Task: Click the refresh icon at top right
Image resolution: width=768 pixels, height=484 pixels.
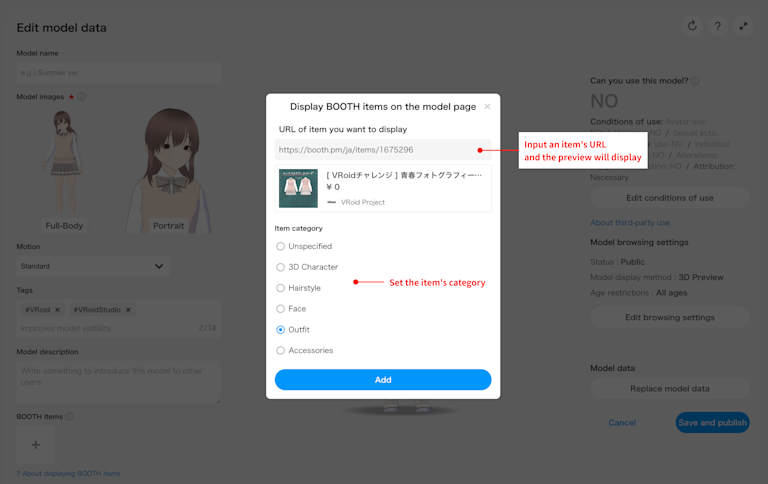Action: [x=692, y=25]
